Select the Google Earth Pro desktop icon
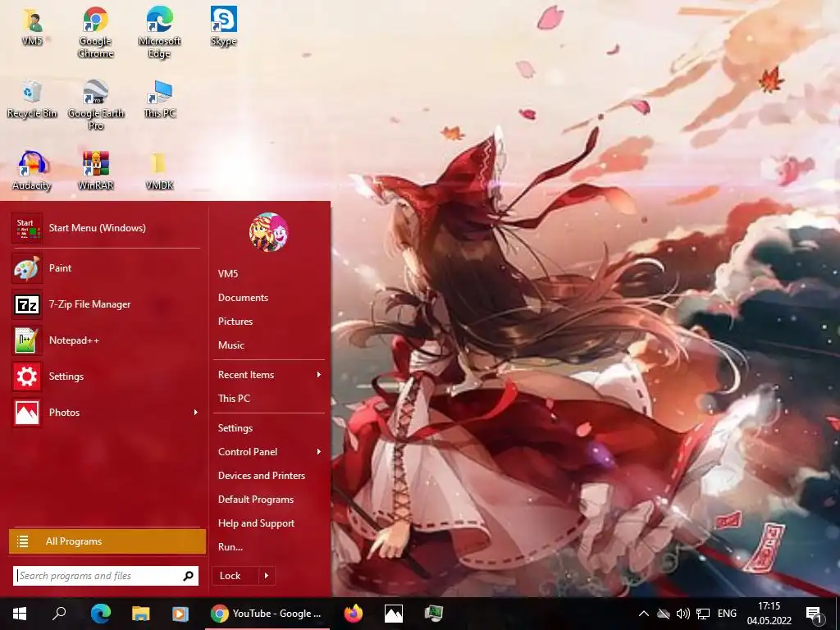 pos(95,104)
